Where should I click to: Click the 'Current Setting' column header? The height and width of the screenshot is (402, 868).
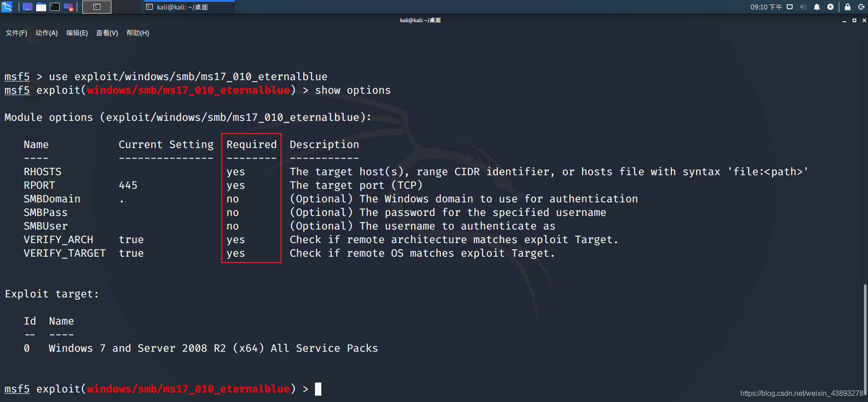[x=166, y=144]
